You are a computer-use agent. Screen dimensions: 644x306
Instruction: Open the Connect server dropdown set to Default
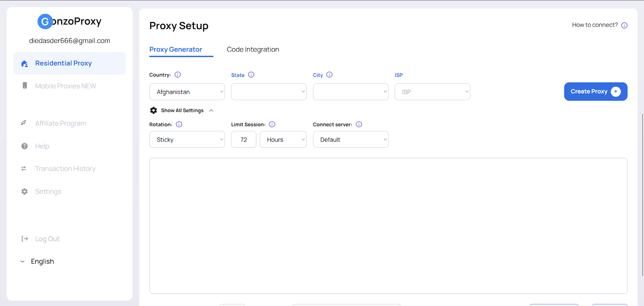351,139
